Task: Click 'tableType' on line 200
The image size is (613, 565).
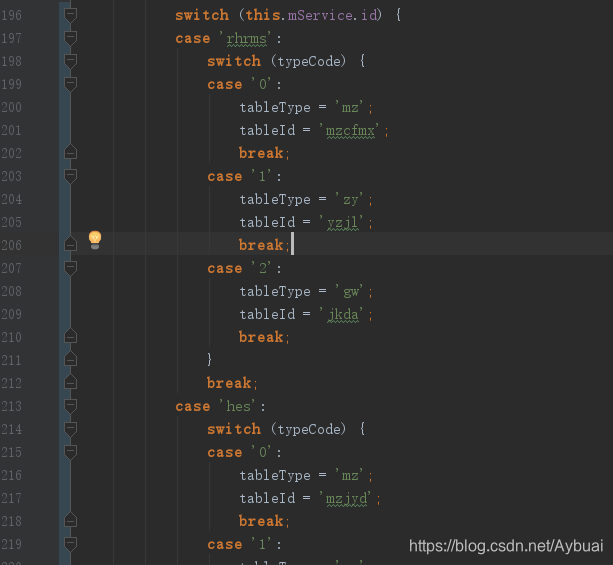Action: click(x=275, y=108)
